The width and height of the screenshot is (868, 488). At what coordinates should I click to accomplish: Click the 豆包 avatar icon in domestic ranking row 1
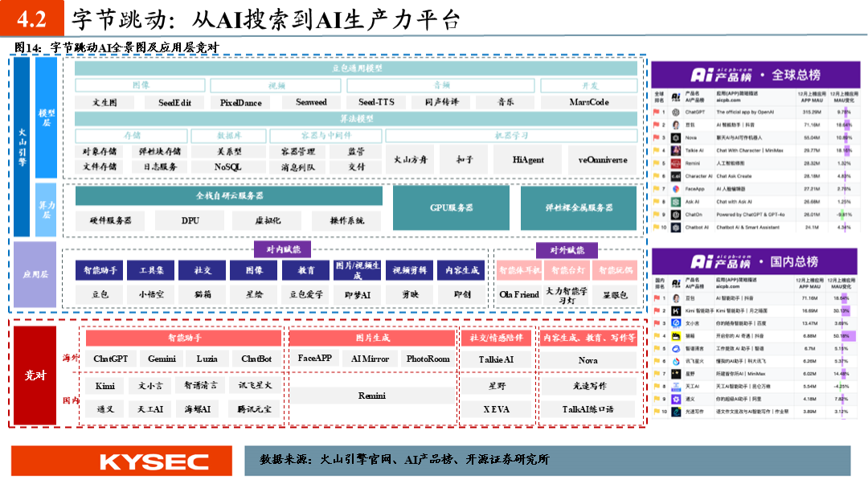coord(676,298)
